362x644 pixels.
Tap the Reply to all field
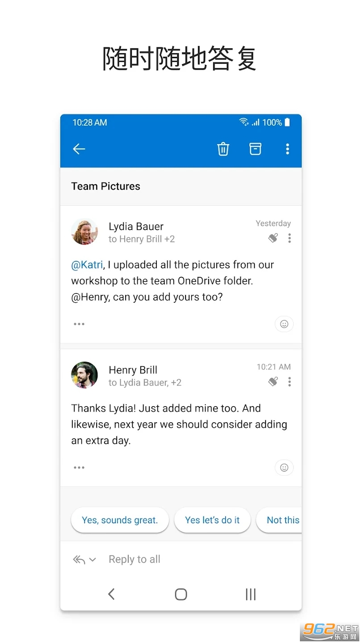(x=135, y=559)
